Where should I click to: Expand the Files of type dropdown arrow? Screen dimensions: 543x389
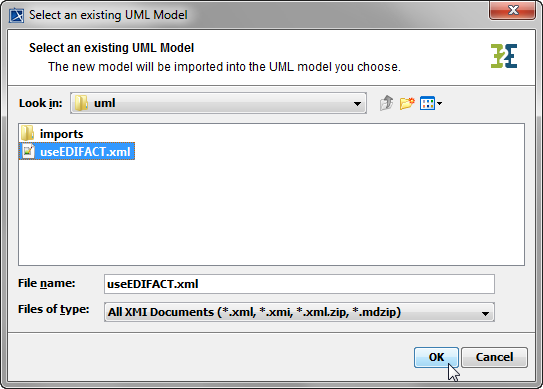(x=485, y=313)
